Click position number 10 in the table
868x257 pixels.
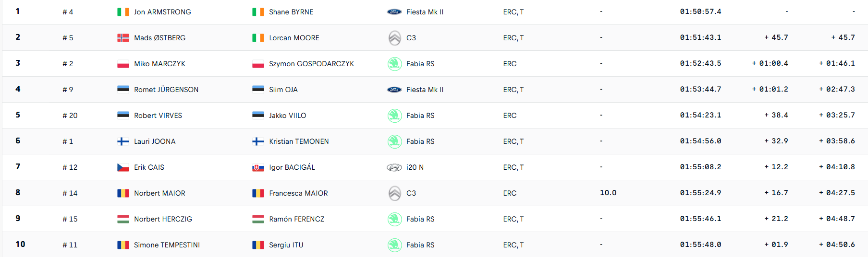20,244
